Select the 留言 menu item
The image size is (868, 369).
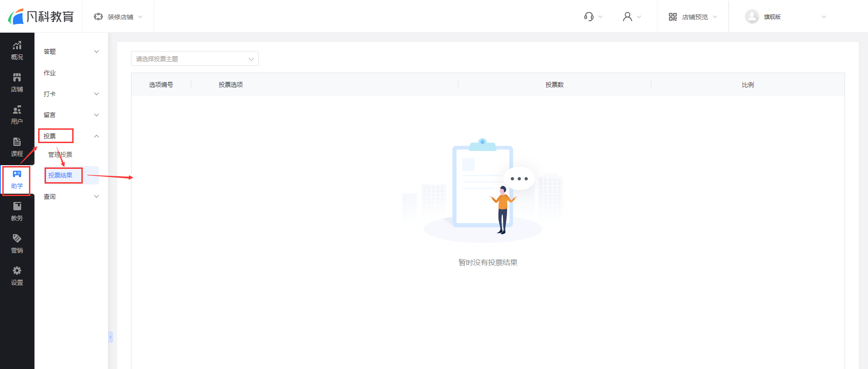coord(50,115)
